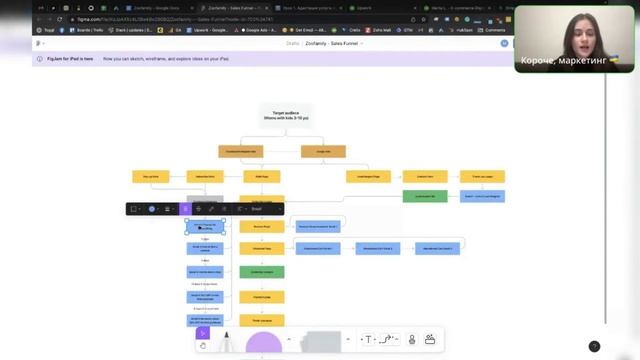The image size is (640, 360).
Task: Select the Target audience node
Action: click(x=286, y=116)
